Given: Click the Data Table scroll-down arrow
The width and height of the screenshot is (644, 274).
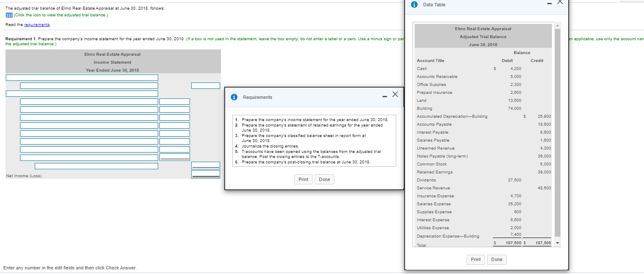Looking at the screenshot, I should (x=557, y=243).
